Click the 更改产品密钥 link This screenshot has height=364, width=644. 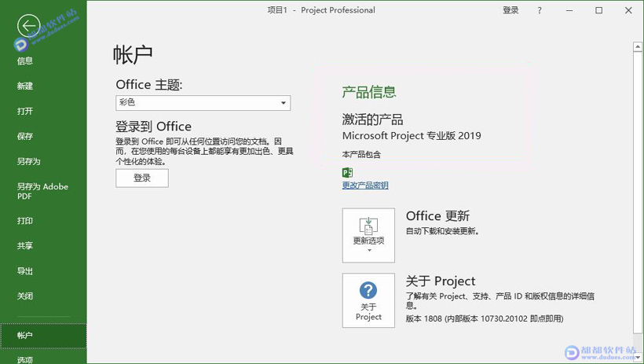pos(365,185)
